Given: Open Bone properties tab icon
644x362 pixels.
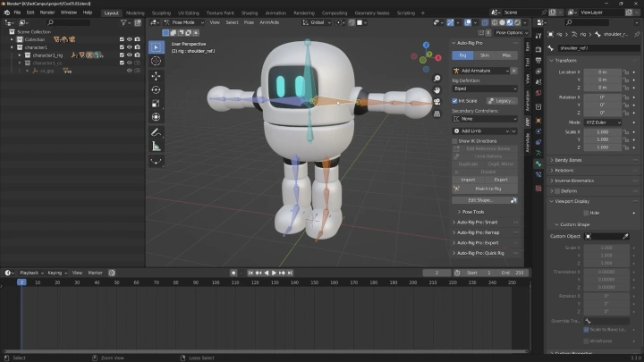Looking at the screenshot, I should [538, 164].
